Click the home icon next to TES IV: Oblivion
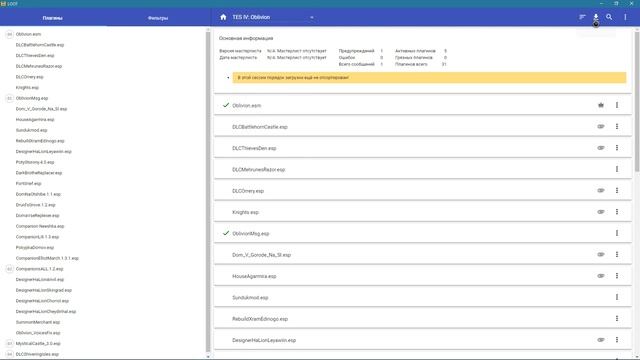Image resolution: width=640 pixels, height=360 pixels. 223,17
